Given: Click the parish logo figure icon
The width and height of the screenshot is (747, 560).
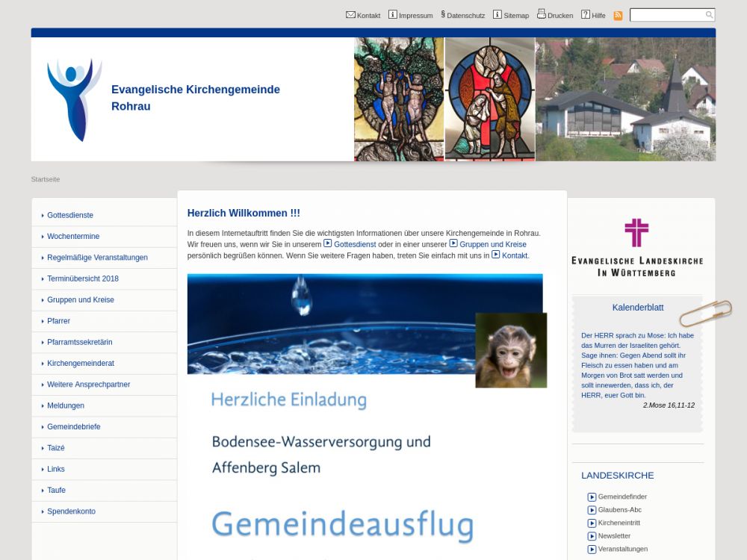Looking at the screenshot, I should pyautogui.click(x=73, y=99).
